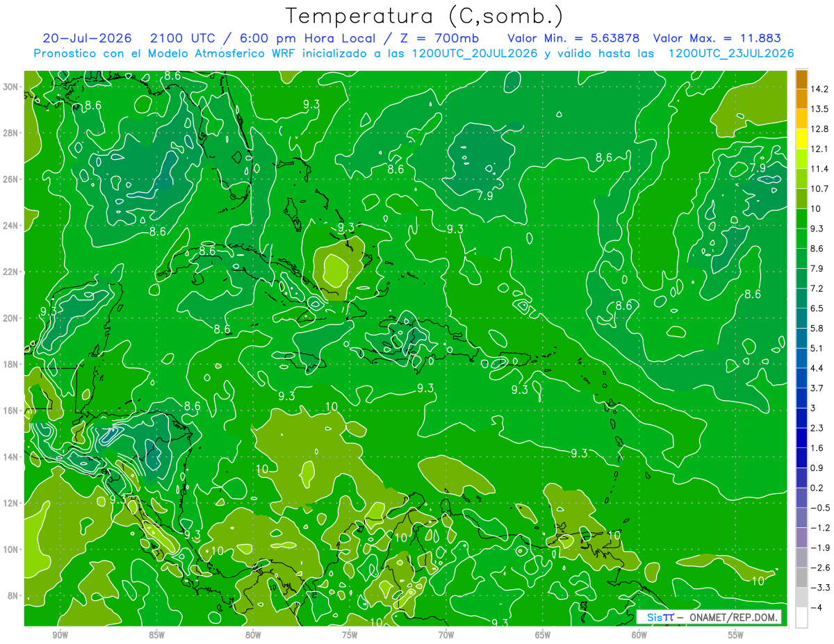Screen dimensions: 834x644
Task: Click the legend color between 1.6 and 0.9
Action: click(x=801, y=458)
